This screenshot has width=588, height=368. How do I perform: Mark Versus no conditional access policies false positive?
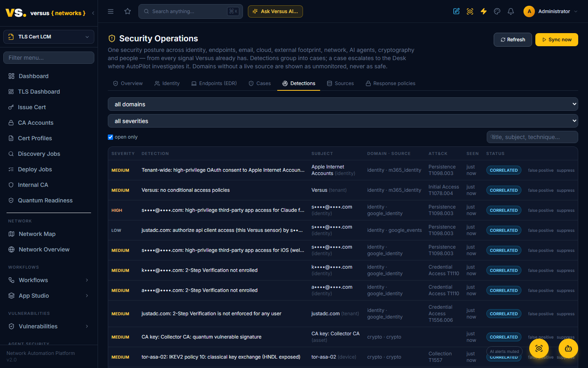point(541,191)
